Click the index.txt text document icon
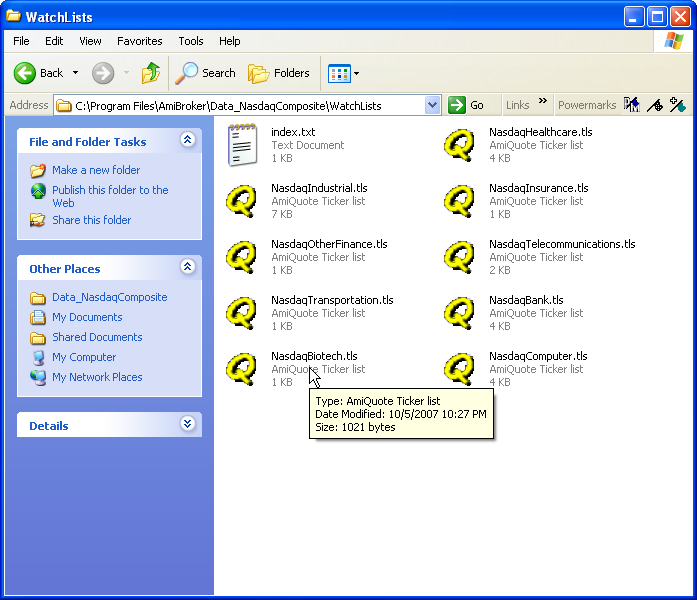 (241, 145)
